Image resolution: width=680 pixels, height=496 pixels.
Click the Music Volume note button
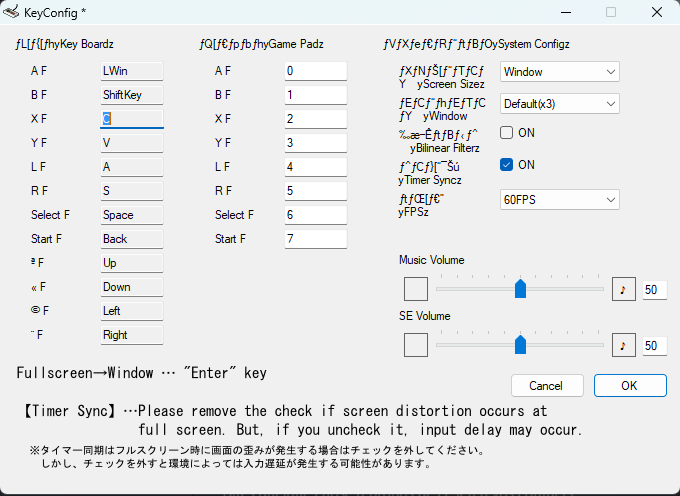[x=623, y=289]
